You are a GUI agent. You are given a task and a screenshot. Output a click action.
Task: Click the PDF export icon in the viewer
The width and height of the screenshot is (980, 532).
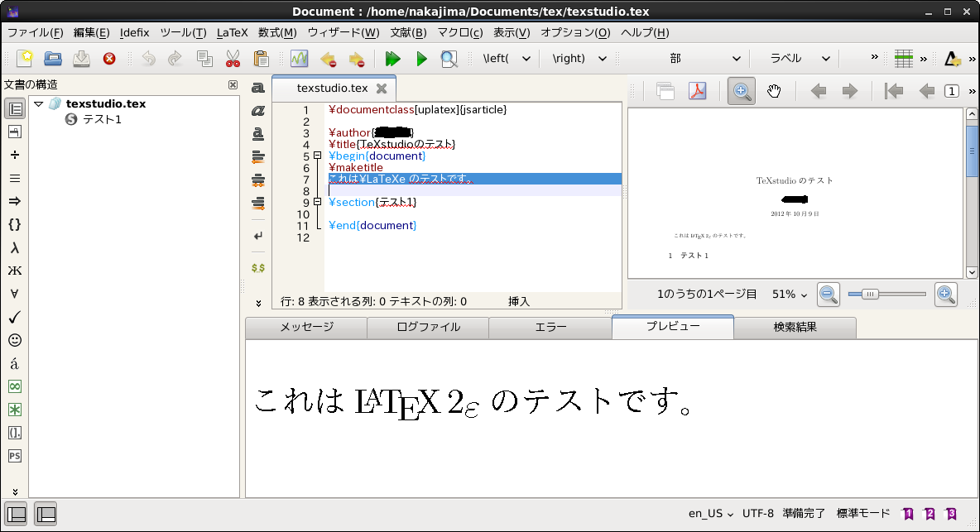tap(697, 91)
